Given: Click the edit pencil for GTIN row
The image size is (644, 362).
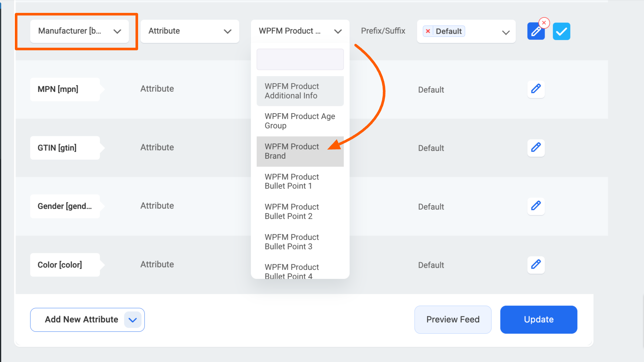Looking at the screenshot, I should pyautogui.click(x=536, y=148).
